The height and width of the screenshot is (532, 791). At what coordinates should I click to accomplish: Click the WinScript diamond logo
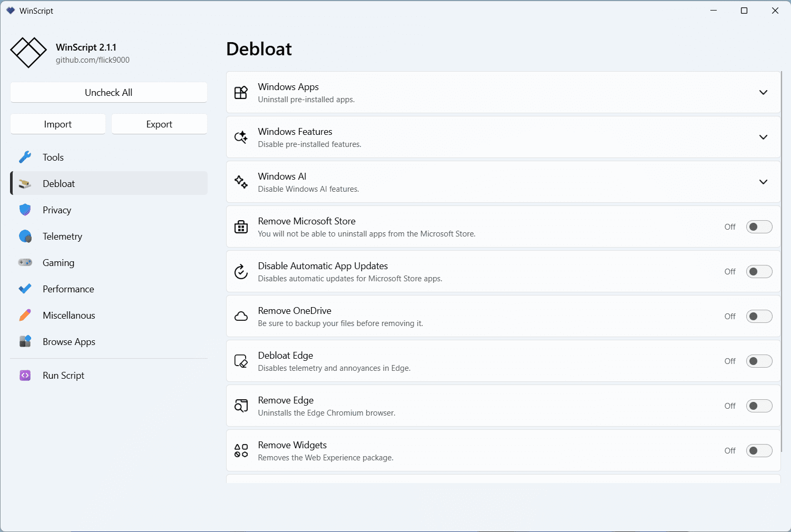[x=28, y=53]
